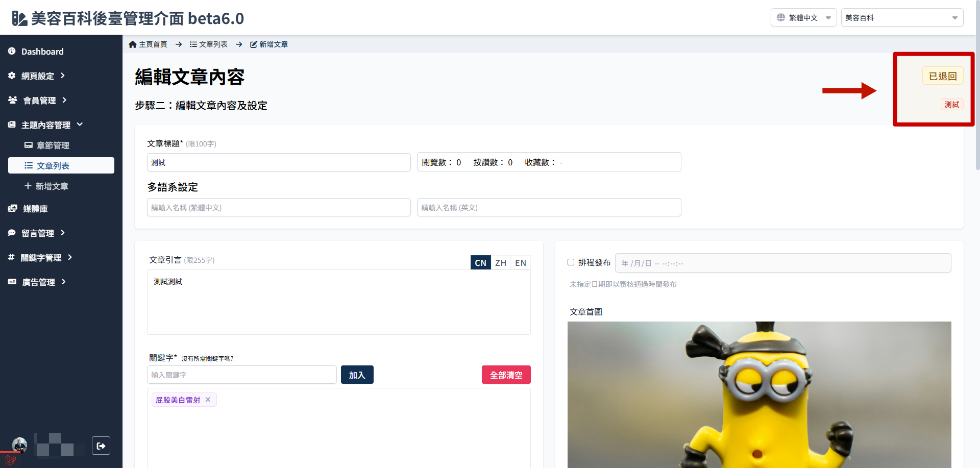
Task: Remove the 屁股美白雷射 keyword tag
Action: click(208, 400)
